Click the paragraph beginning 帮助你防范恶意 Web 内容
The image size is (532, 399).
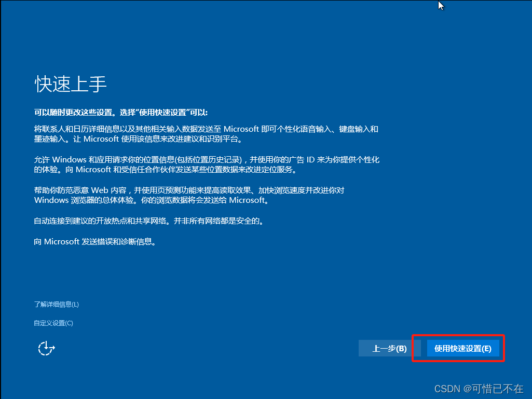click(x=189, y=195)
